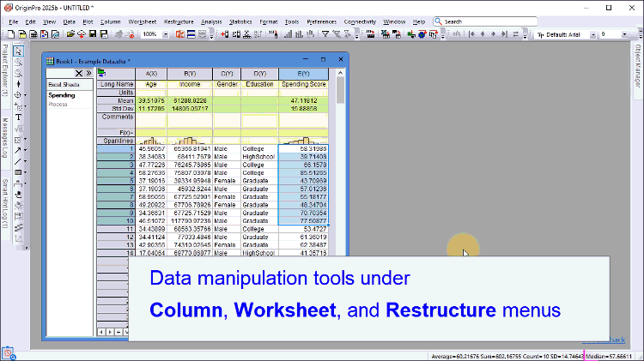Close the Excel Sheets side panel
The width and height of the screenshot is (644, 361).
(78, 74)
